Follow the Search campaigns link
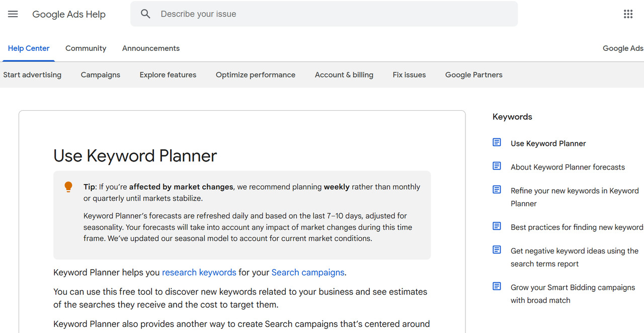The width and height of the screenshot is (644, 333). tap(308, 273)
